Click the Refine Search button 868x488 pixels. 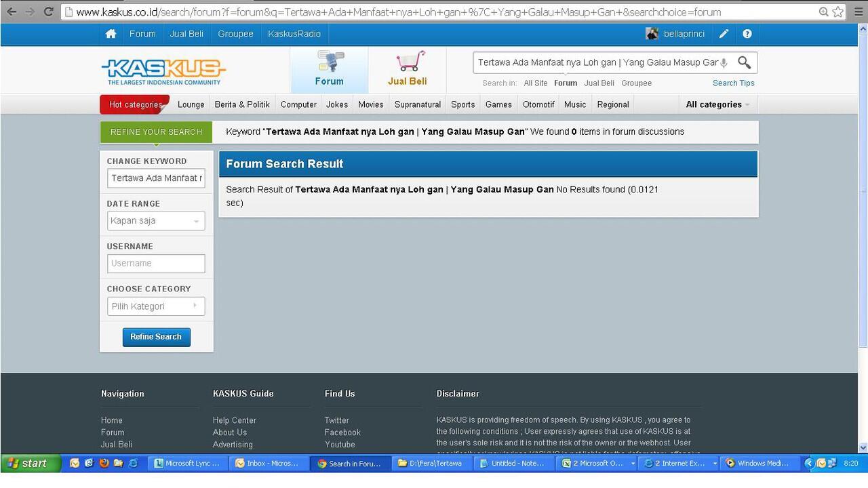pos(156,337)
